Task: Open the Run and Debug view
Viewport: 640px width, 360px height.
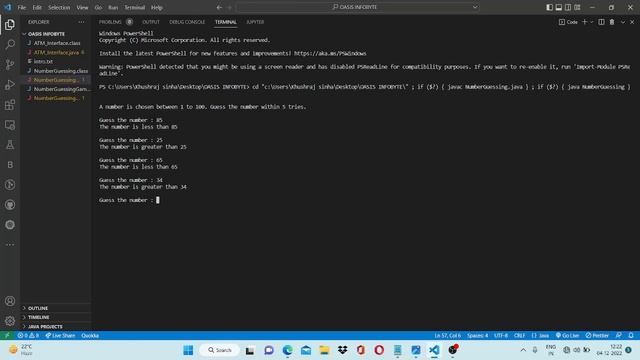Action: coord(10,84)
